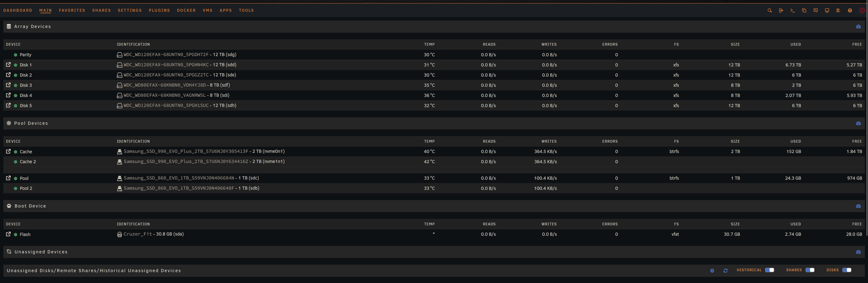Open the Settings tab
Viewport: 868px width, 283px height.
130,10
